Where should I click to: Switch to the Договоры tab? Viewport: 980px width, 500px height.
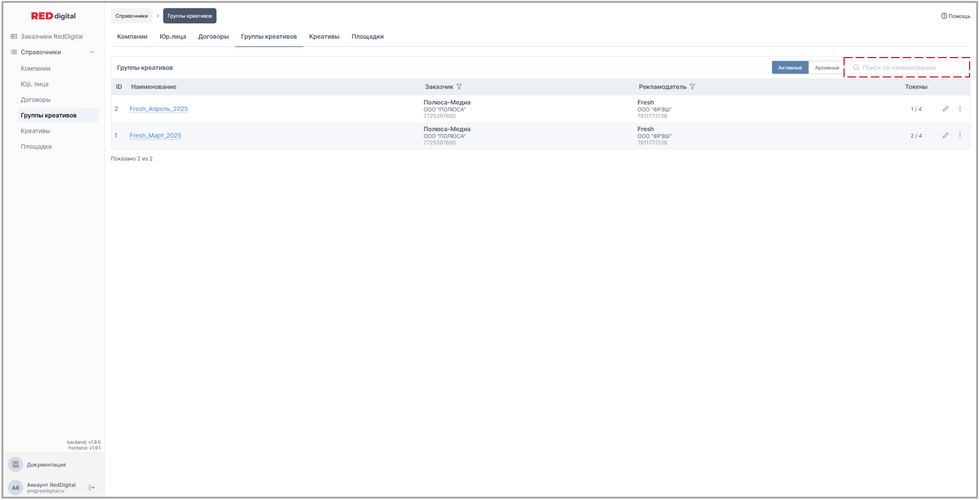click(x=213, y=36)
